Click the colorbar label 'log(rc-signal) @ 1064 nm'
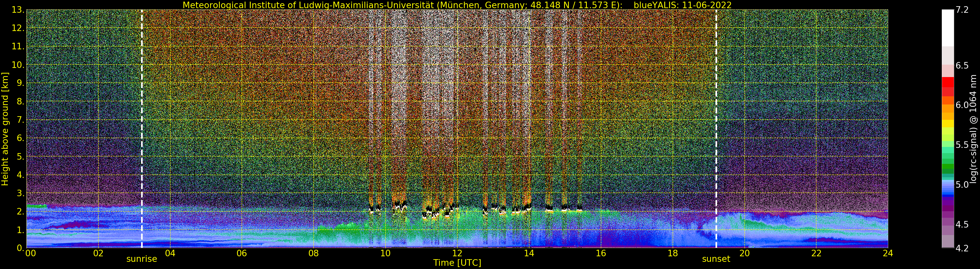 pyautogui.click(x=973, y=129)
